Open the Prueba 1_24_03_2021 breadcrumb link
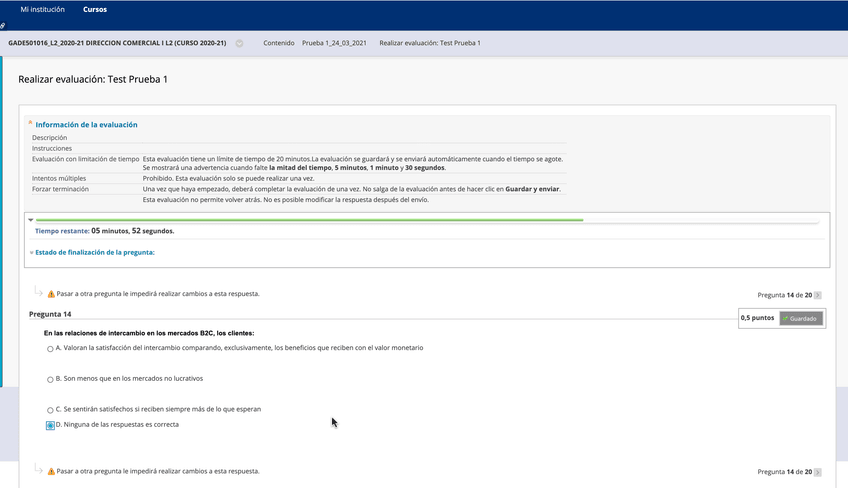Viewport: 848px width, 488px height. pos(334,43)
